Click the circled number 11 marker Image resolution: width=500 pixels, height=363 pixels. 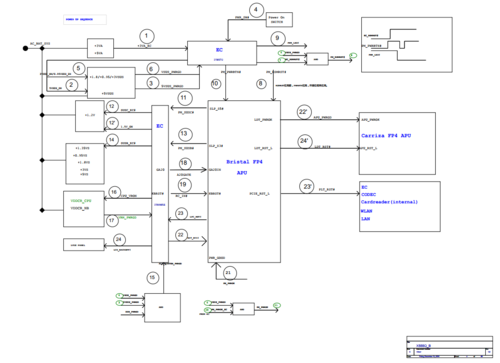(x=184, y=98)
